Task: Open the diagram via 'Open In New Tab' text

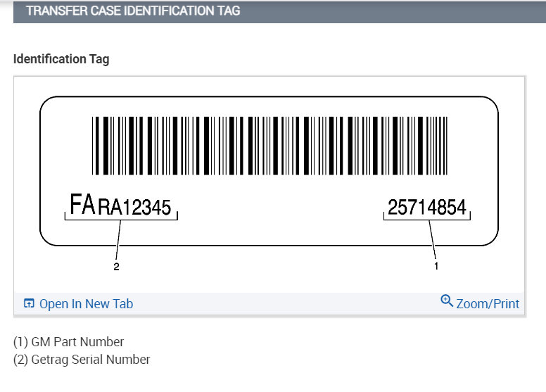Action: [x=86, y=304]
